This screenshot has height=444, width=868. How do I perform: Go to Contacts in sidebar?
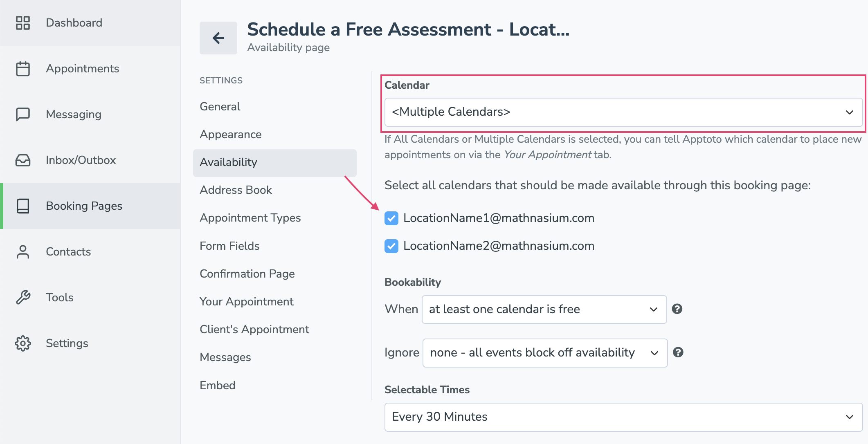pyautogui.click(x=90, y=252)
